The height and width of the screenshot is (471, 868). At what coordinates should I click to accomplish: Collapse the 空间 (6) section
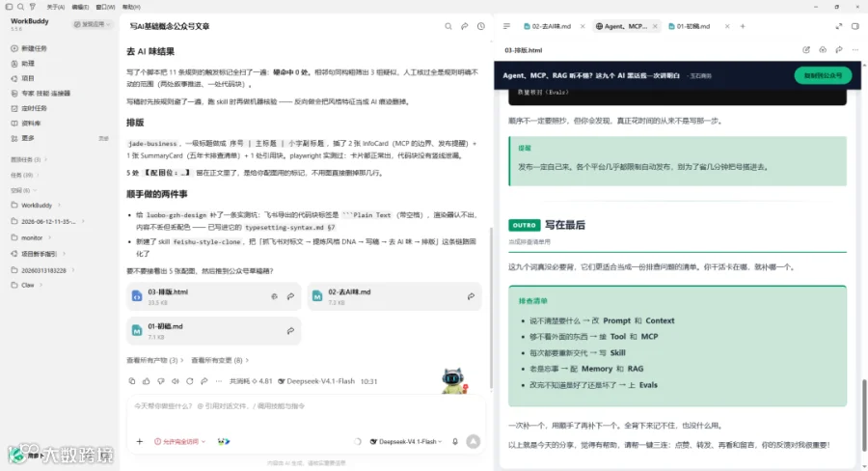click(x=24, y=190)
